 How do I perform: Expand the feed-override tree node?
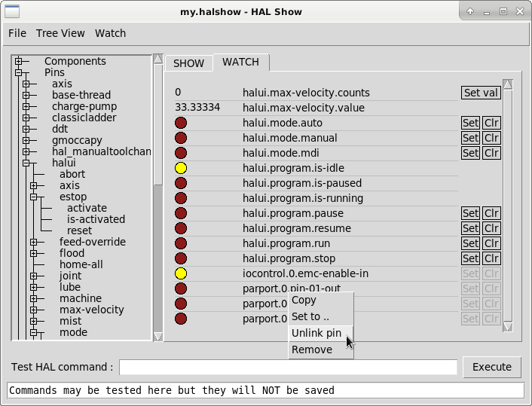(34, 242)
